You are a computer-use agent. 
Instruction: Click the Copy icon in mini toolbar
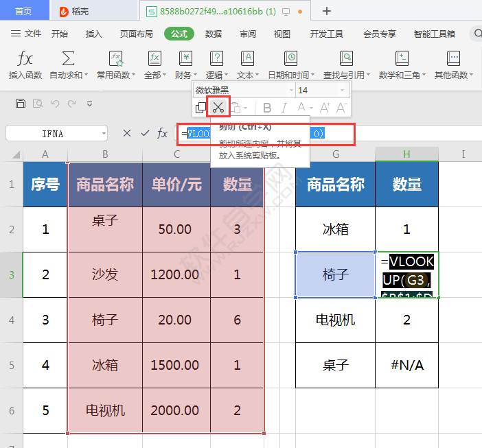(x=200, y=108)
